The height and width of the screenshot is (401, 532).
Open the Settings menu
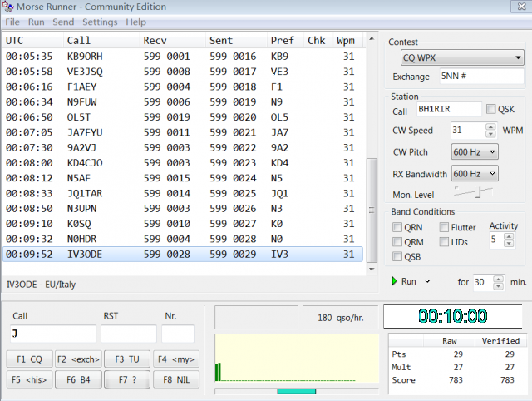(100, 22)
